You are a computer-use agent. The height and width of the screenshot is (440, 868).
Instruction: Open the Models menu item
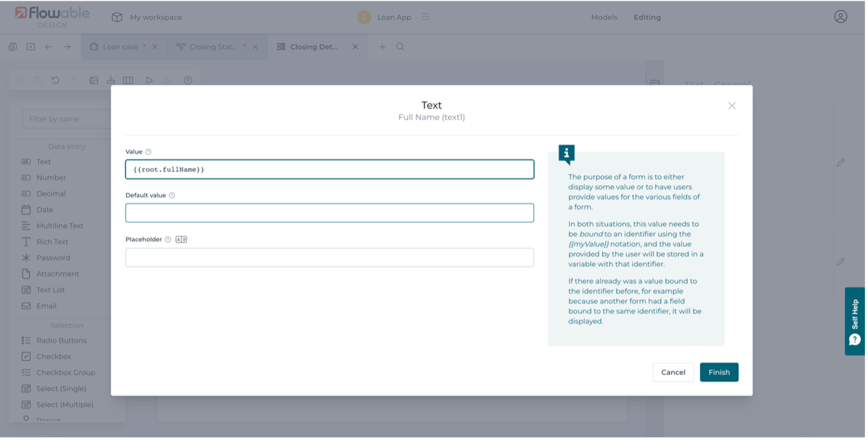pyautogui.click(x=604, y=18)
